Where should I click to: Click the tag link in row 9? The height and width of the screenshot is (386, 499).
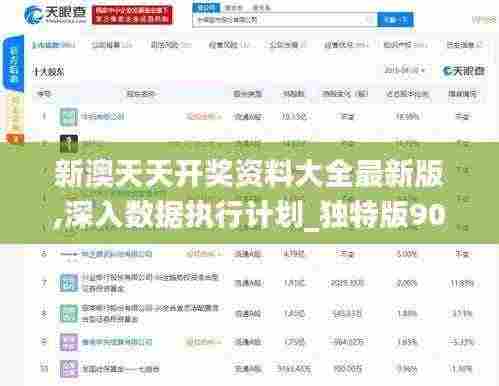click(x=204, y=342)
